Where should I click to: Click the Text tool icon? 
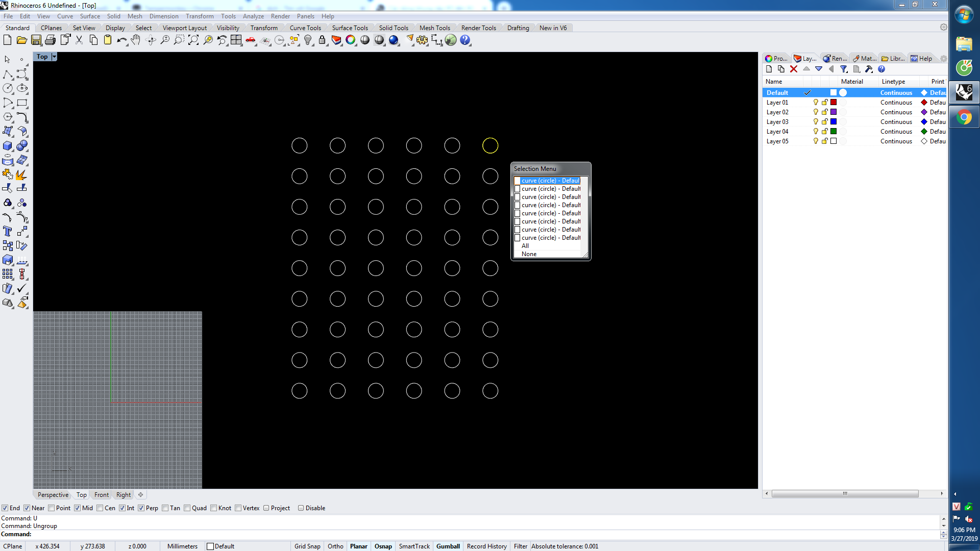[8, 232]
